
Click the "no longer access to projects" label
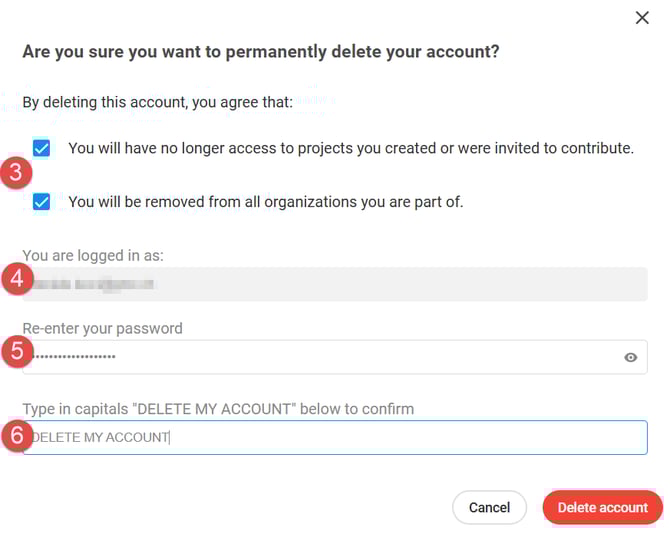tap(351, 148)
